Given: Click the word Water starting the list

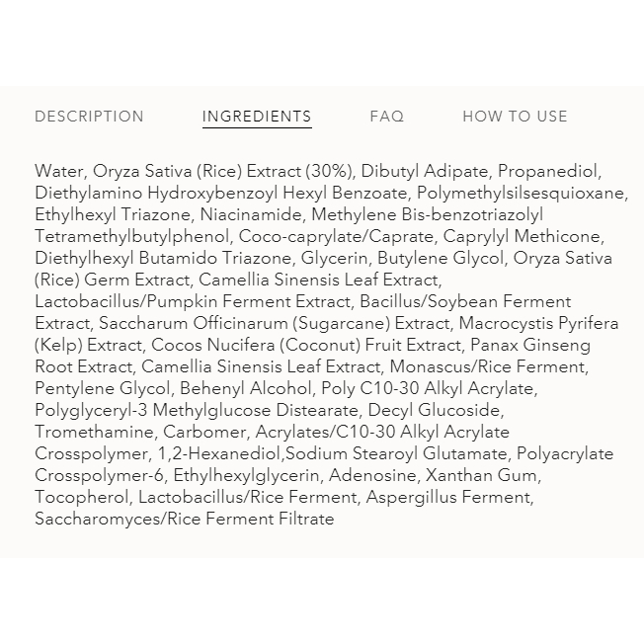Looking at the screenshot, I should pos(58,171).
